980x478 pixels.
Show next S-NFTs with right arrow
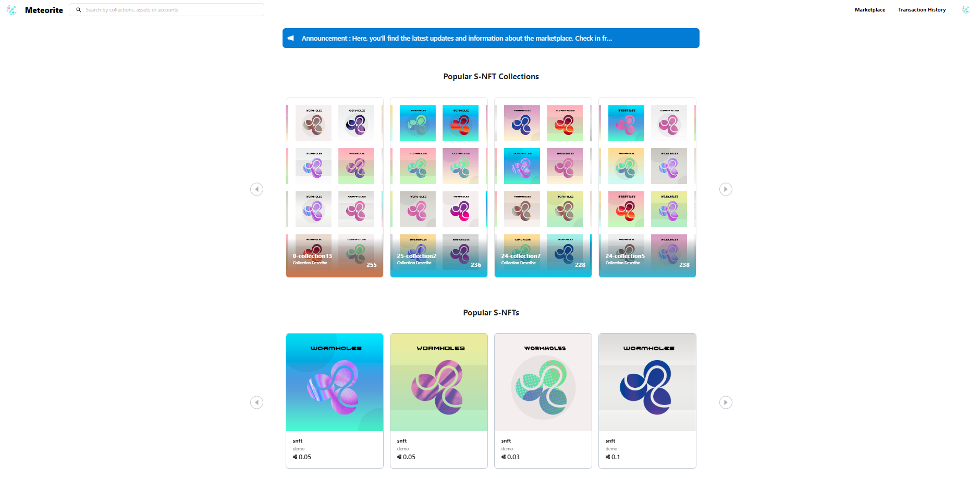point(726,402)
